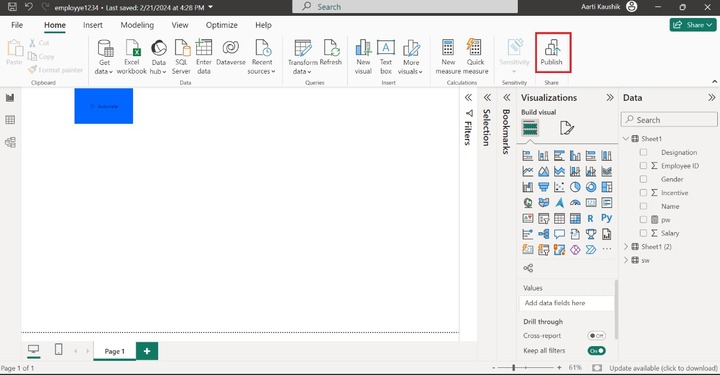
Task: Expand the Filters pane
Action: [468, 97]
